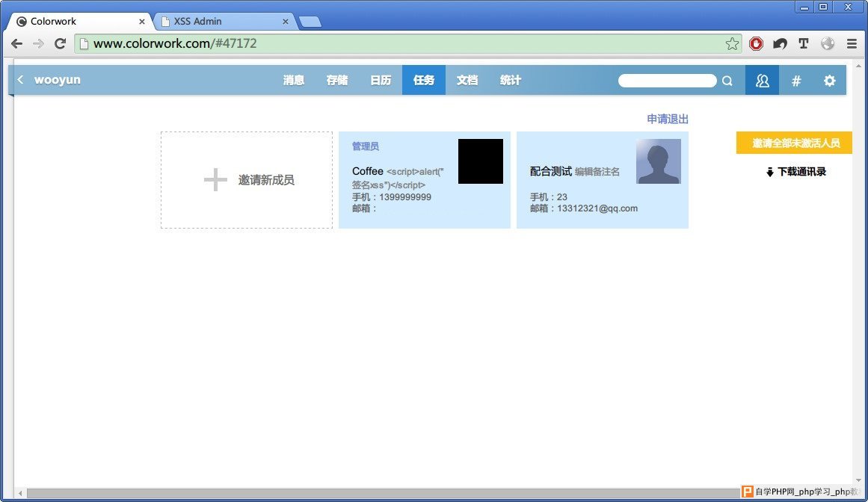
Task: Open the 存储 menu item
Action: coord(337,80)
